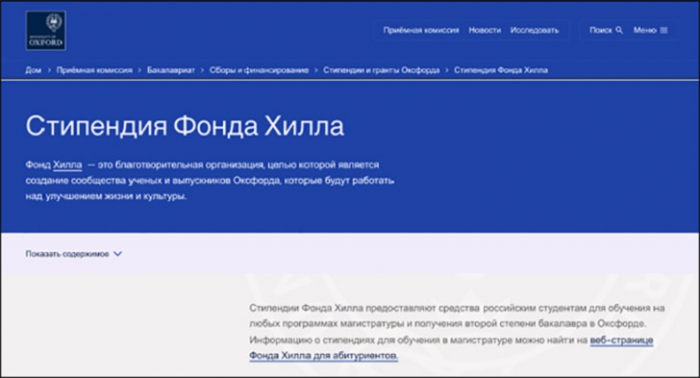This screenshot has width=700, height=378.
Task: Click the paragraph starting 'Стипендии Фонда Хилла предоставляют'
Action: pyautogui.click(x=457, y=332)
